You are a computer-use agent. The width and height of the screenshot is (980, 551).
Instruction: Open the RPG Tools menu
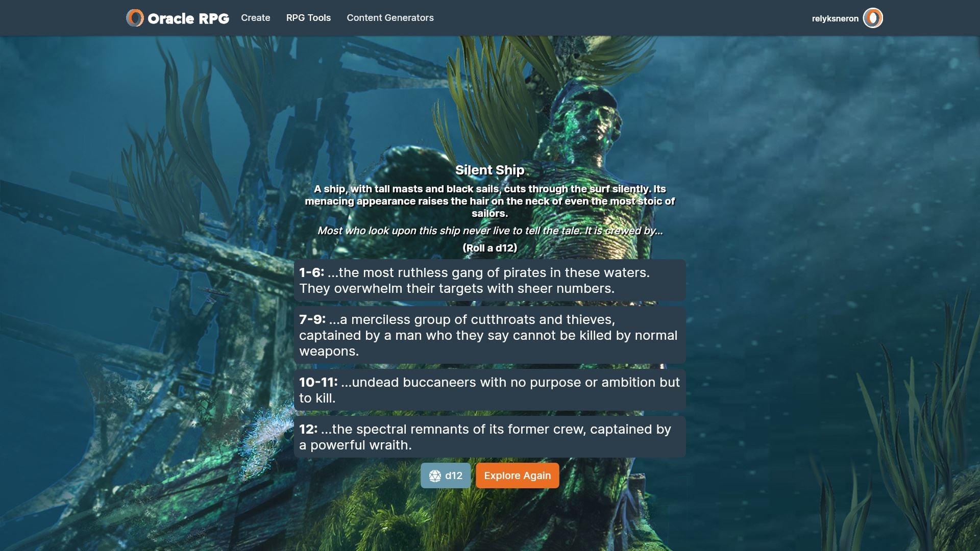pos(308,18)
